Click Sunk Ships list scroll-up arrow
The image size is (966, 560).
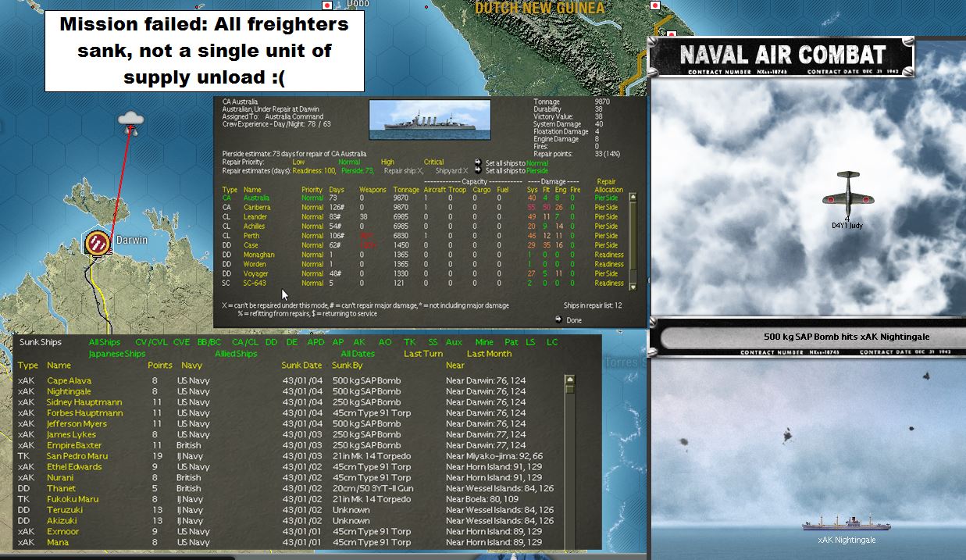pyautogui.click(x=570, y=380)
